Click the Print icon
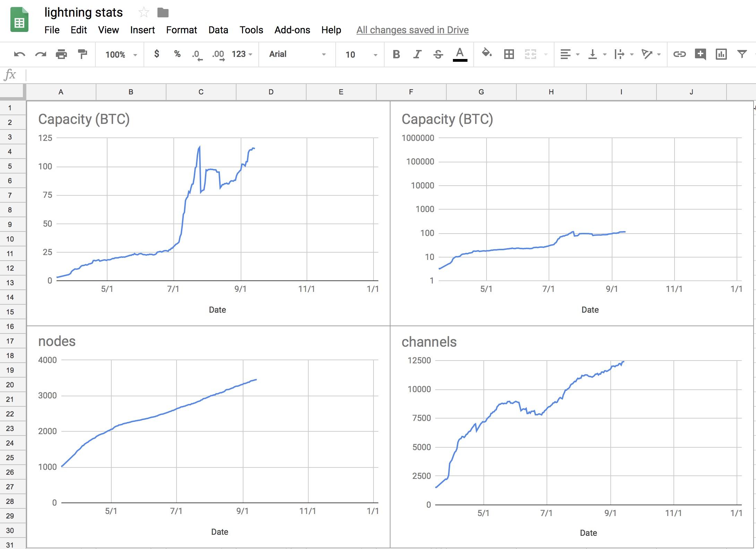The image size is (756, 549). (x=61, y=54)
